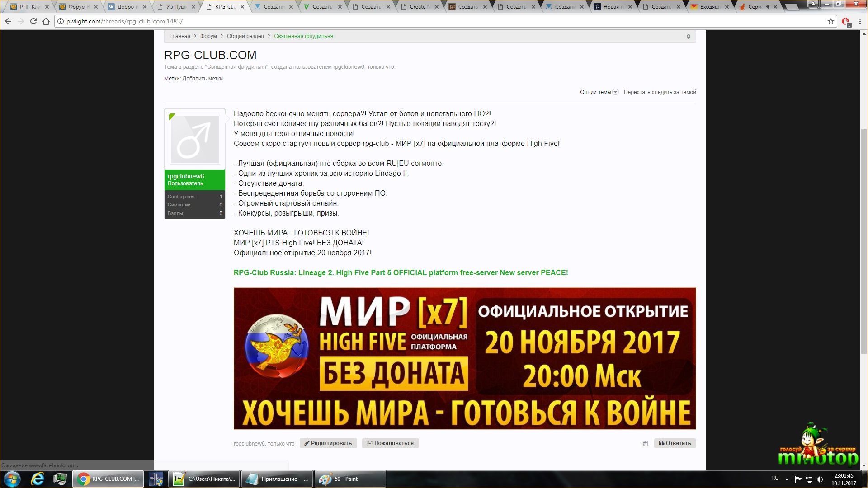The height and width of the screenshot is (488, 868).
Task: Open Chrome three-dot menu
Action: coord(860,21)
